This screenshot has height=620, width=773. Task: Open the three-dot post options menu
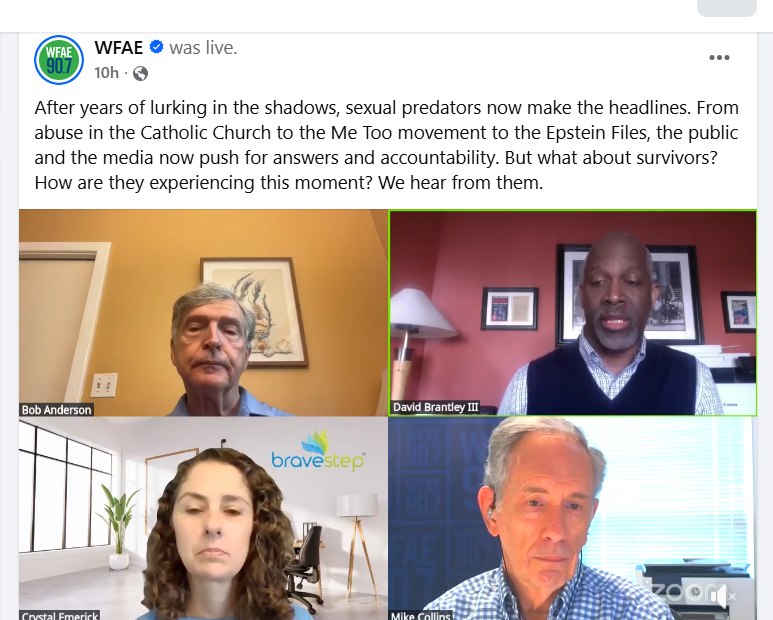pyautogui.click(x=719, y=58)
